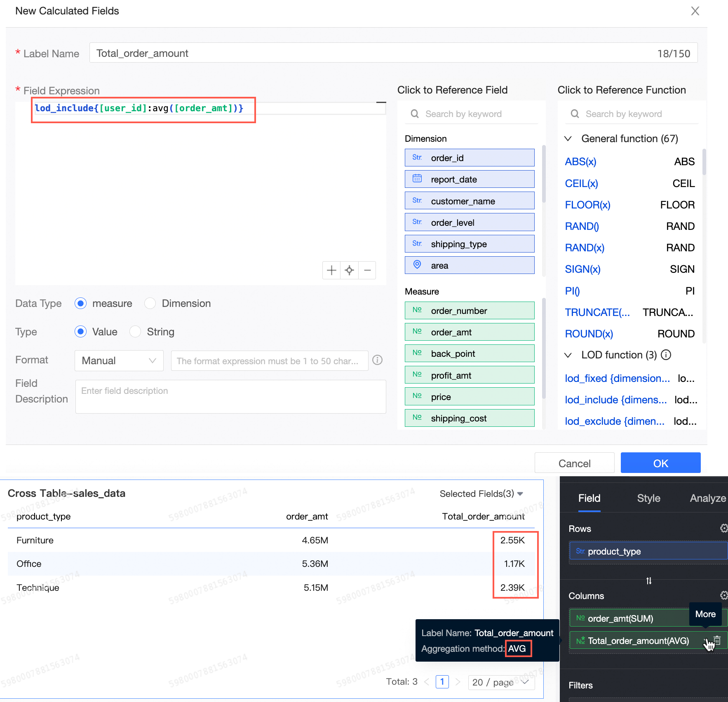Image resolution: width=728 pixels, height=702 pixels.
Task: Reference the price measure field
Action: [x=470, y=396]
